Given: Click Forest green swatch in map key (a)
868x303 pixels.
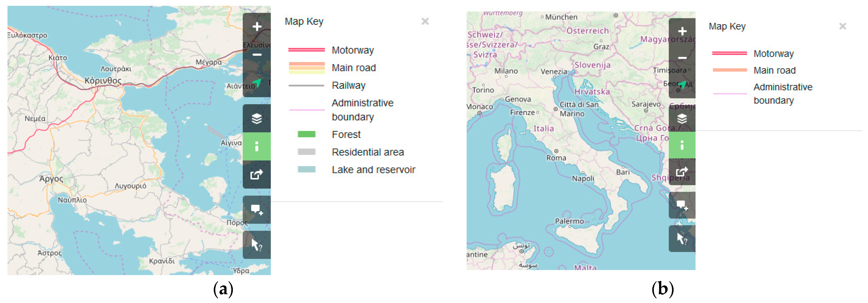Looking at the screenshot, I should click(306, 134).
